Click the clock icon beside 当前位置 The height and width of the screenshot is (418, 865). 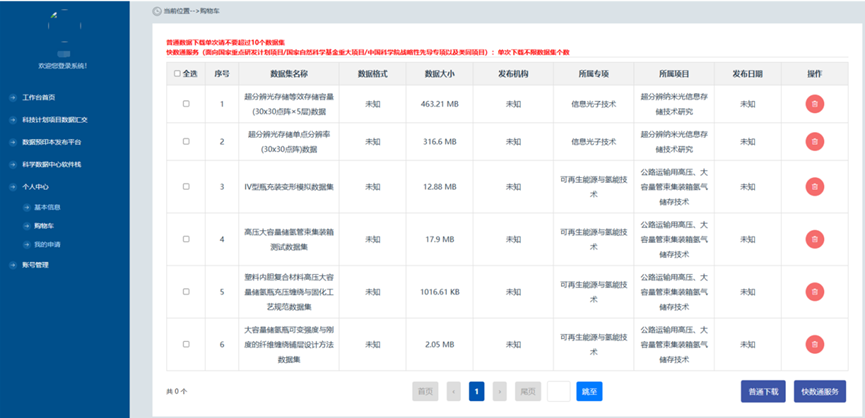(x=156, y=10)
